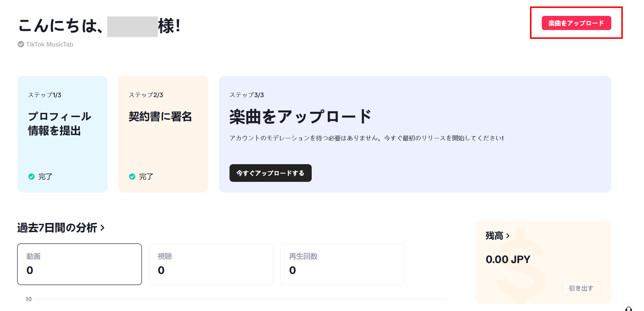Click the red 楽曲をアップロード button
Image resolution: width=644 pixels, height=311 pixels.
pos(576,23)
